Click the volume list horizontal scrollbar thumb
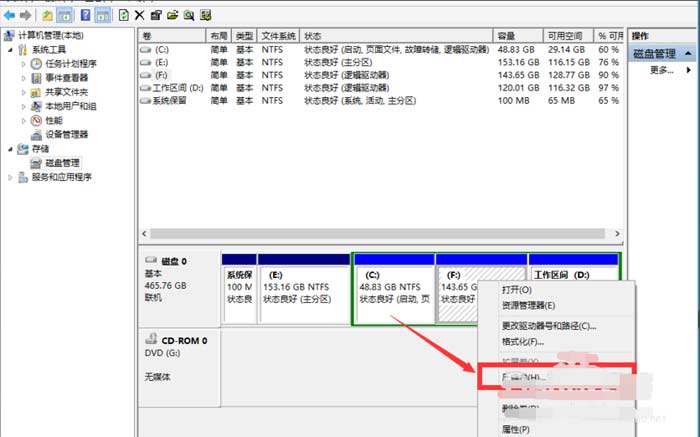This screenshot has width=700, height=437. point(377,233)
